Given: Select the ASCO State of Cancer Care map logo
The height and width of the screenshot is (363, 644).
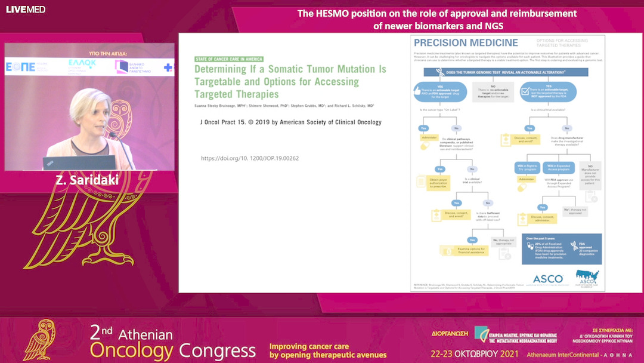Looking at the screenshot, I should tap(587, 278).
